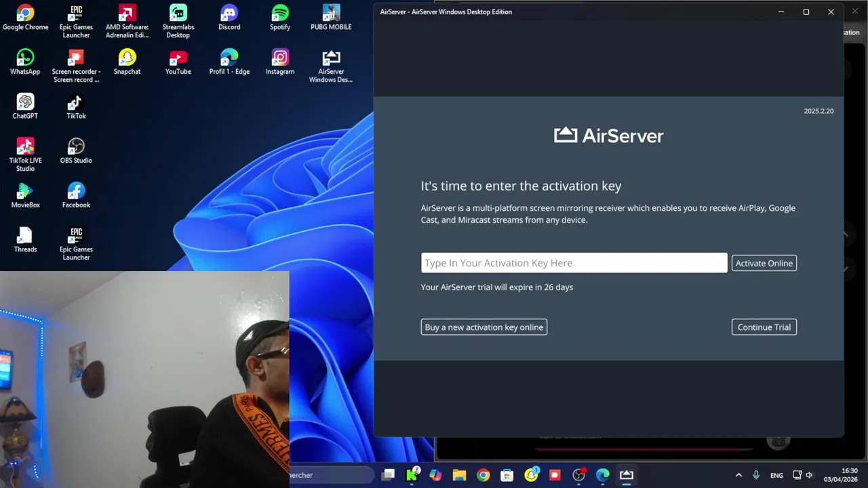Open Instagram desktop icon
Image resolution: width=868 pixels, height=488 pixels.
click(280, 62)
